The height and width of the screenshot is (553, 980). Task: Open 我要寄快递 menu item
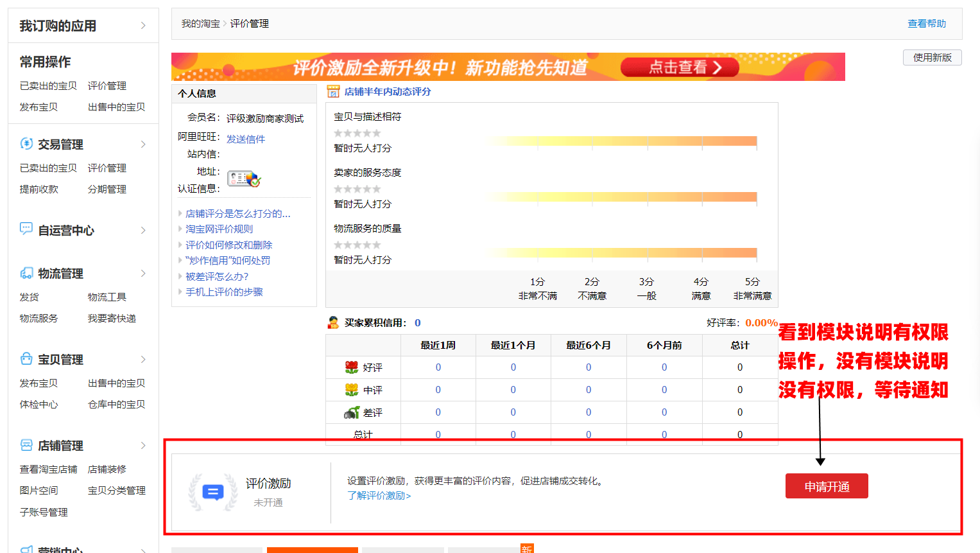[112, 318]
